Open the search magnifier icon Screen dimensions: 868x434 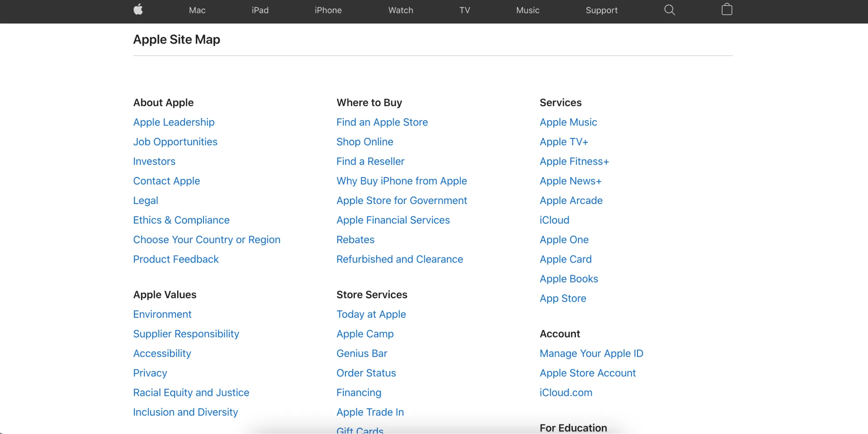[670, 10]
